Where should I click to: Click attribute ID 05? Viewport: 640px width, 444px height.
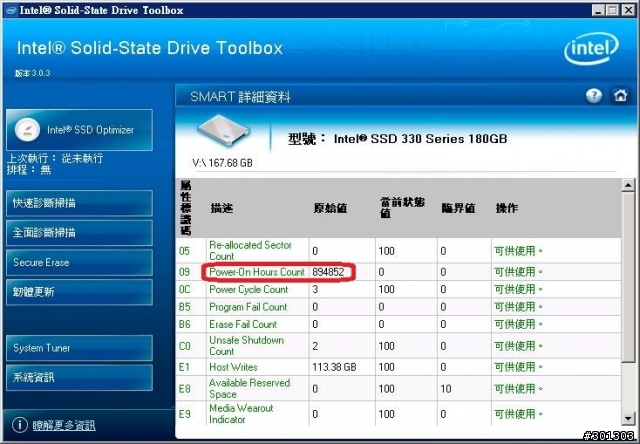tap(184, 251)
